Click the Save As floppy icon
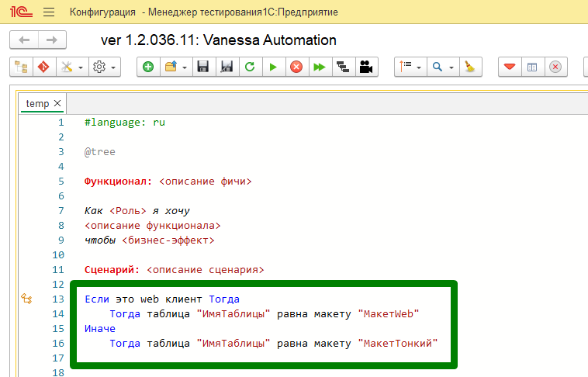This screenshot has height=377, width=588. [x=227, y=67]
